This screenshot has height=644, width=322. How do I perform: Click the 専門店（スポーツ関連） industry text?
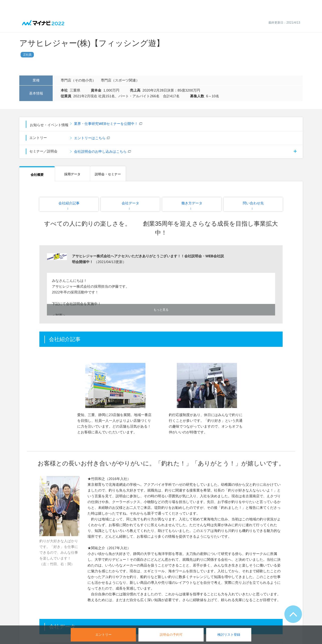pos(120,80)
